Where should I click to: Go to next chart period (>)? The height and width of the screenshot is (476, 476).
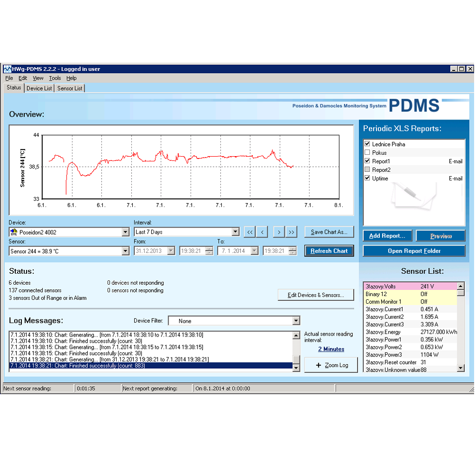click(x=279, y=232)
